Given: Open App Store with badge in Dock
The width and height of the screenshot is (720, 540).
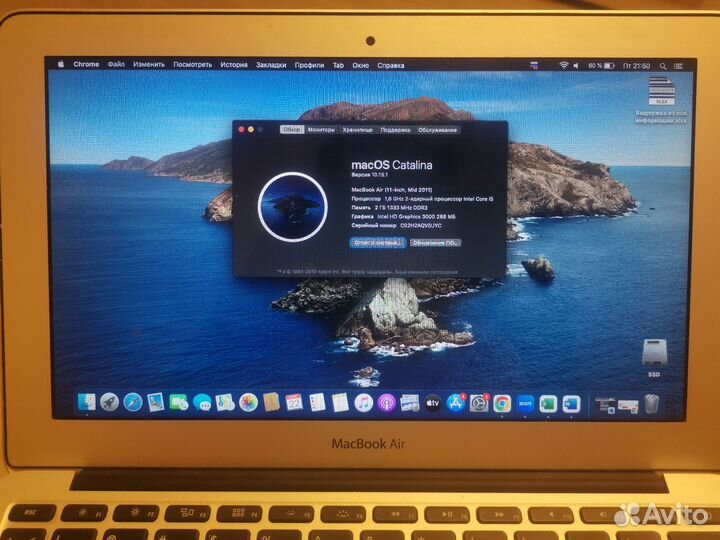Looking at the screenshot, I should pyautogui.click(x=456, y=403).
